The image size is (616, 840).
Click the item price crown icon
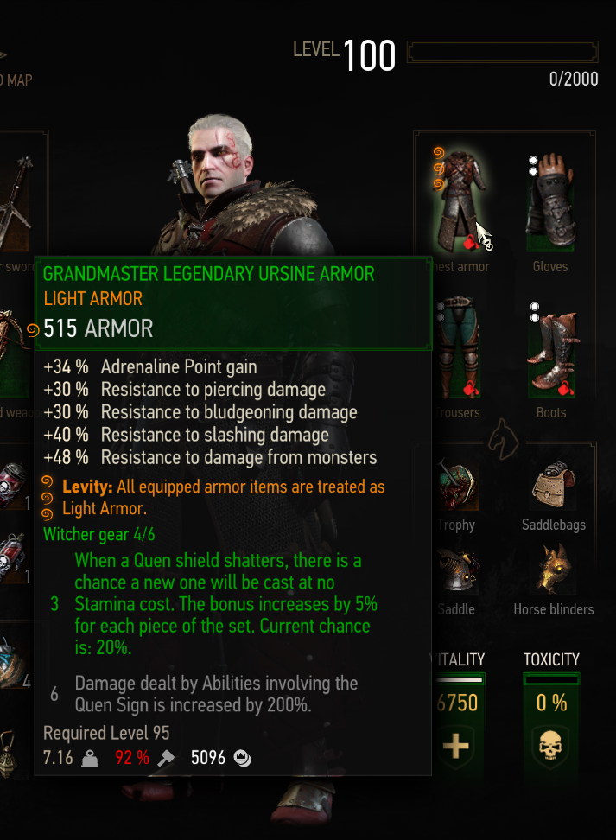tap(243, 758)
